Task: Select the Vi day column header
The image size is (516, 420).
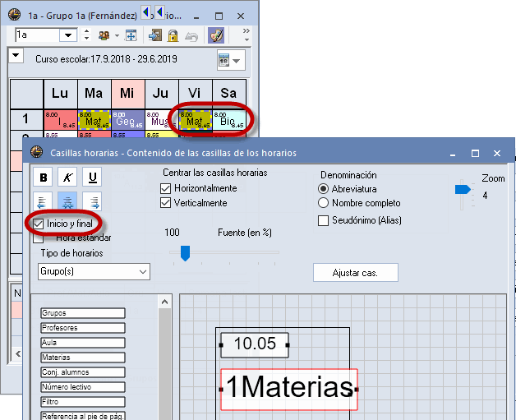Action: coord(196,94)
